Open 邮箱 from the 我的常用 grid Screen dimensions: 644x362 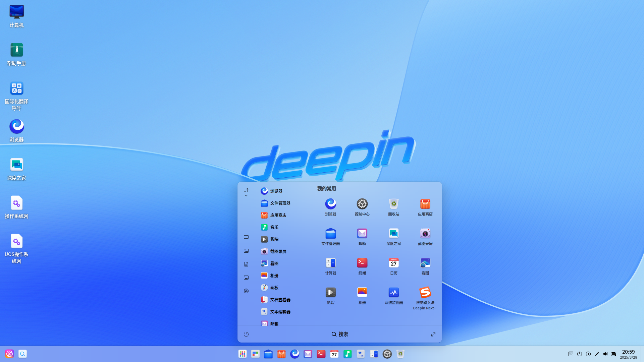362,236
